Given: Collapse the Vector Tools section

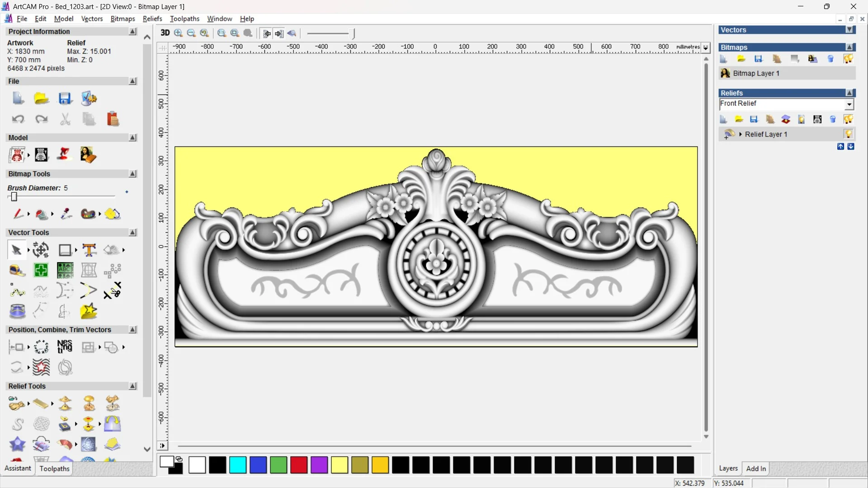Looking at the screenshot, I should pyautogui.click(x=132, y=232).
